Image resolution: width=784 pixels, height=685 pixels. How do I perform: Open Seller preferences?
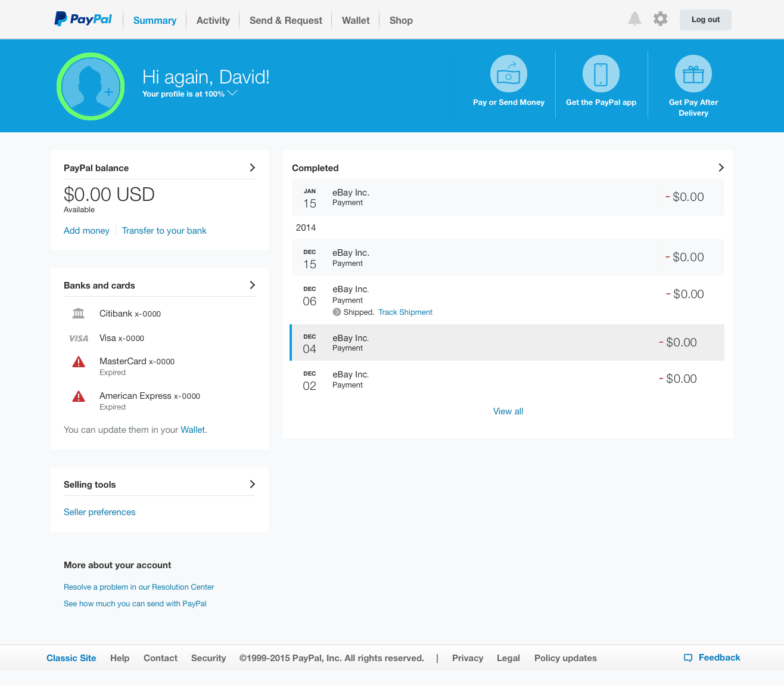(99, 512)
